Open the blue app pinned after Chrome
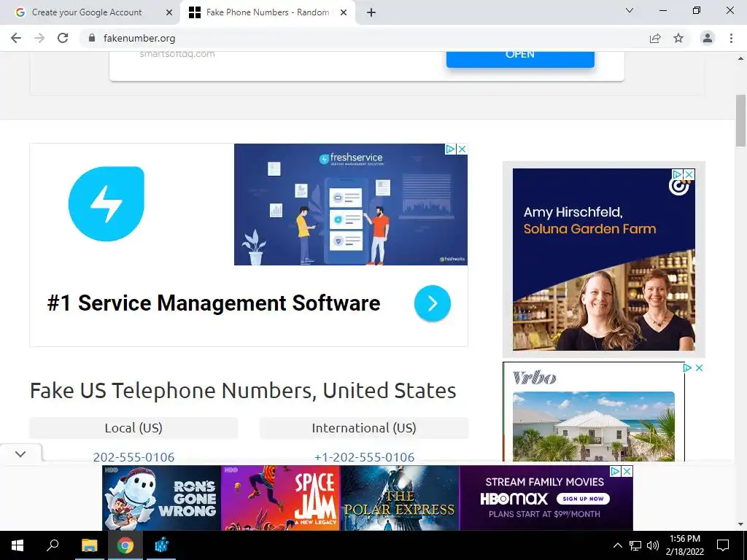 click(161, 545)
